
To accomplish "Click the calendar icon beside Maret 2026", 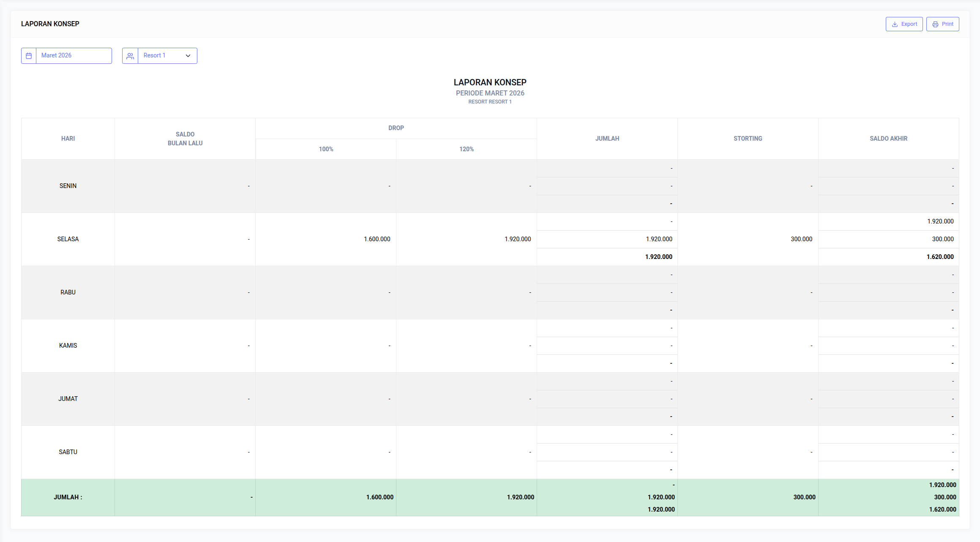I will pyautogui.click(x=29, y=56).
